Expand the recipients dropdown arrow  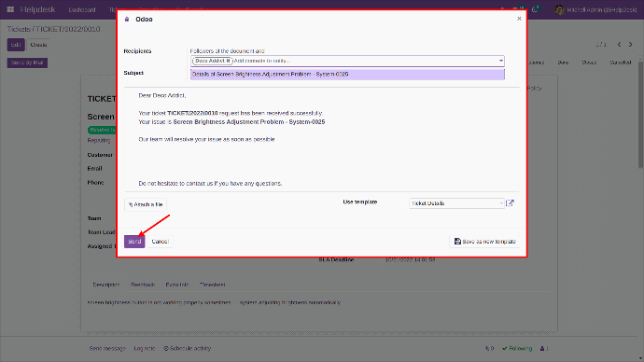(501, 61)
